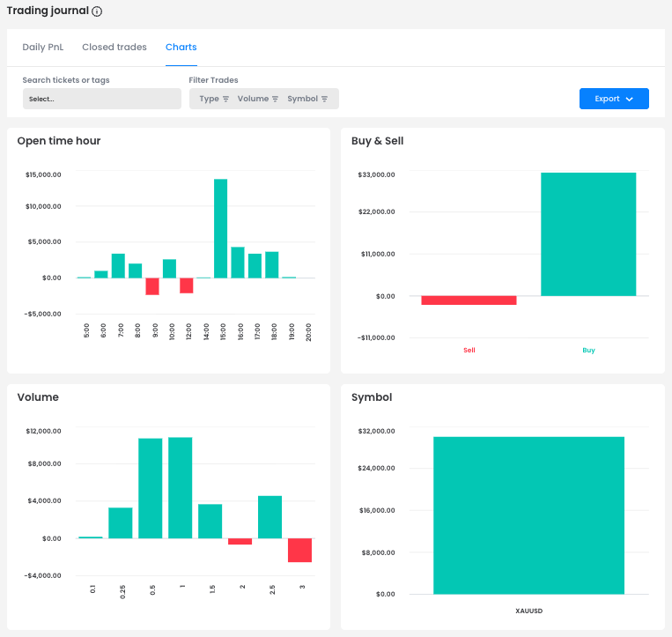Click the Type filter icon

[225, 100]
